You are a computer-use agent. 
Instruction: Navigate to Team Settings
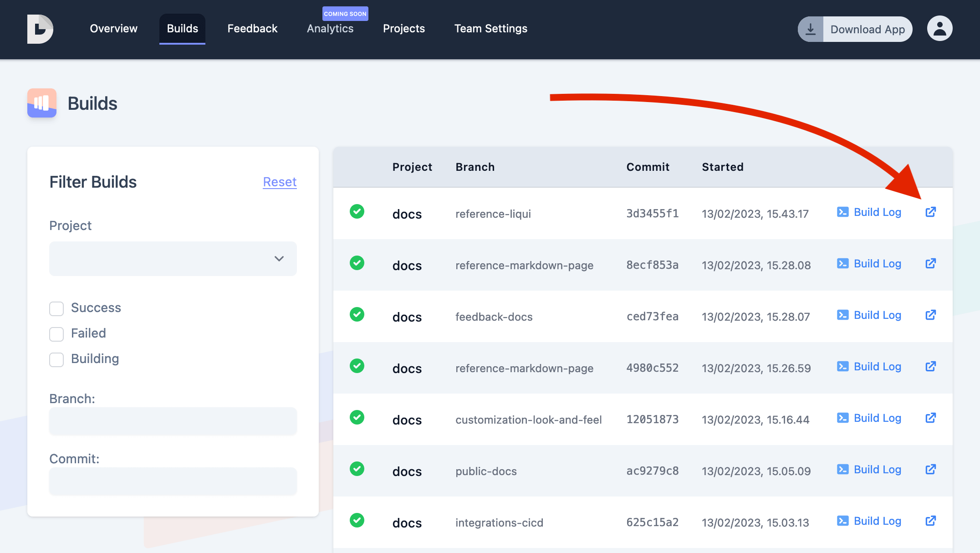(490, 28)
